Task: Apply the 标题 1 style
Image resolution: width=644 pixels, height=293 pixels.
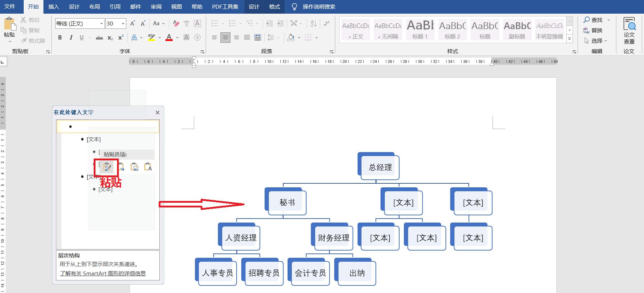Action: pos(420,29)
